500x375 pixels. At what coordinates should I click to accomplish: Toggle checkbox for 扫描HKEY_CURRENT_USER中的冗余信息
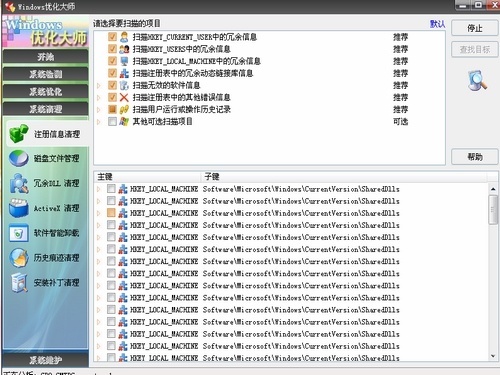pyautogui.click(x=112, y=37)
